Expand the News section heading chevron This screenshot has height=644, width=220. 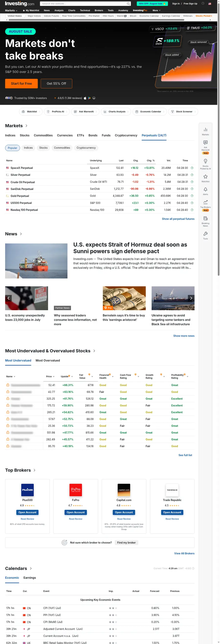21,234
